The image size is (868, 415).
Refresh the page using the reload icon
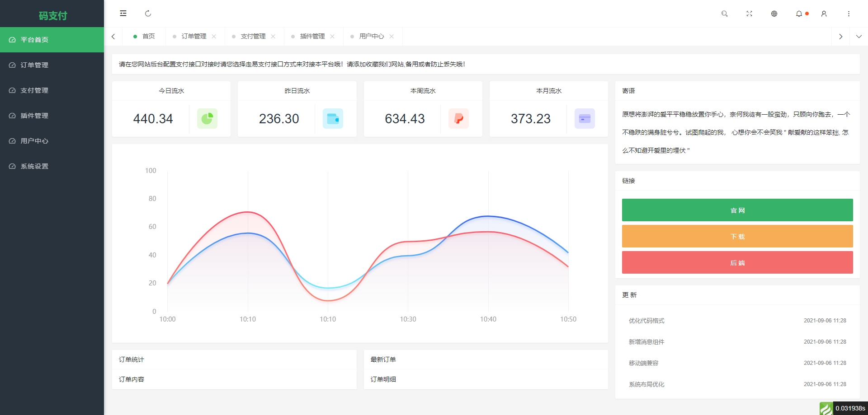pyautogui.click(x=148, y=14)
